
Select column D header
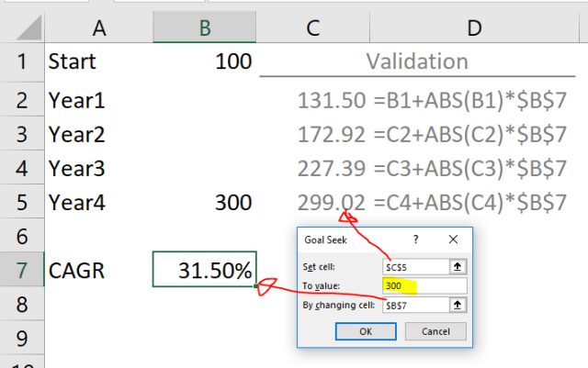point(474,28)
